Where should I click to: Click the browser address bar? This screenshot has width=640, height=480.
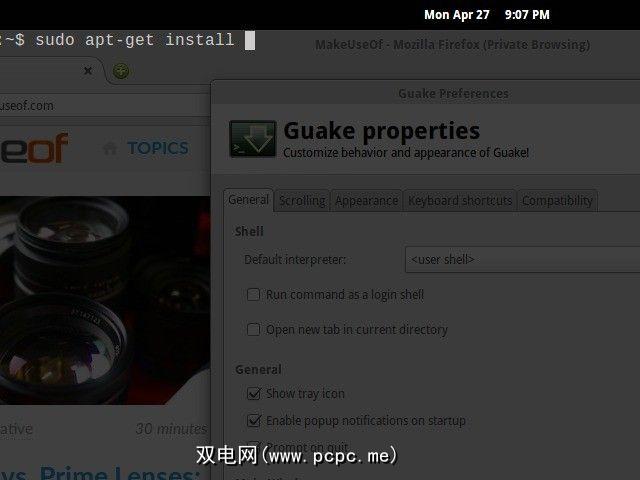coord(105,106)
